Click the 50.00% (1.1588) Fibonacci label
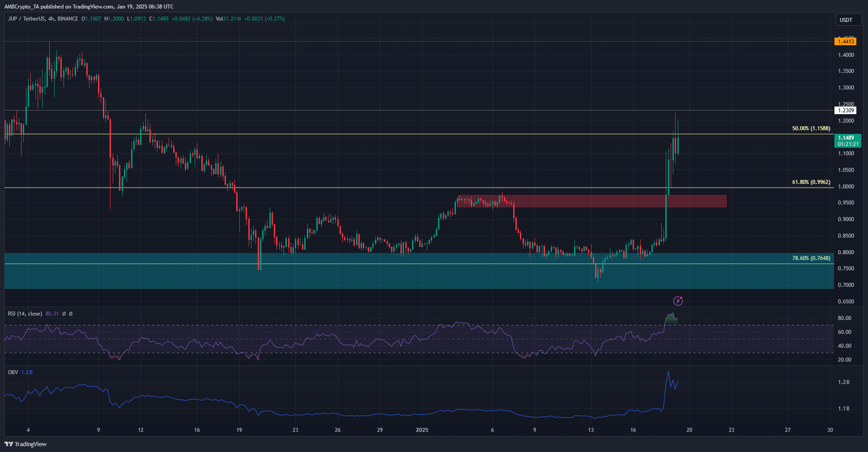 click(x=811, y=128)
